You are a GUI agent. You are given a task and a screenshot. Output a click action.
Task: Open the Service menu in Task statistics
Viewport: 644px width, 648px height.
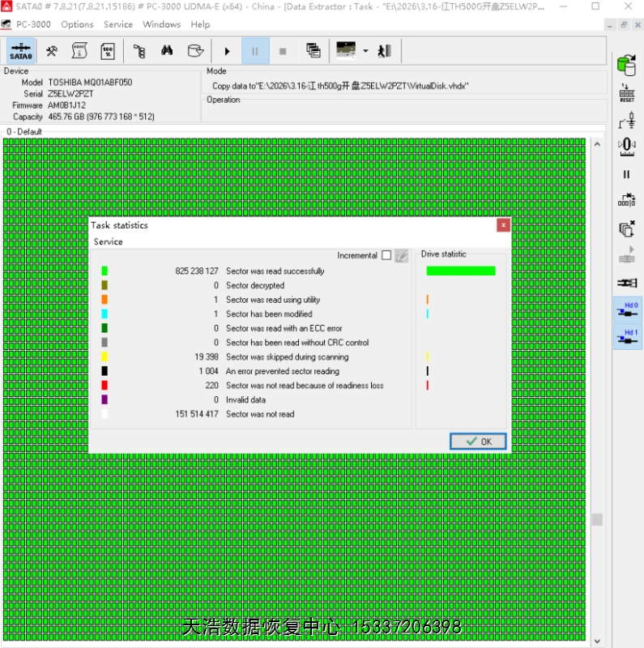coord(109,241)
